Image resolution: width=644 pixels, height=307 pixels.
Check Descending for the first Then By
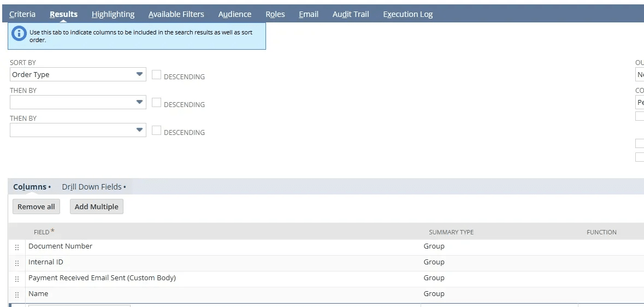point(156,102)
